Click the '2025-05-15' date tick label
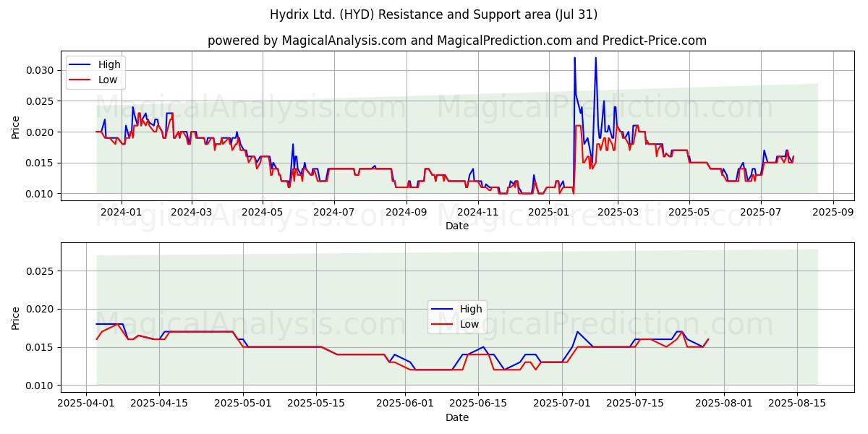 click(x=316, y=404)
